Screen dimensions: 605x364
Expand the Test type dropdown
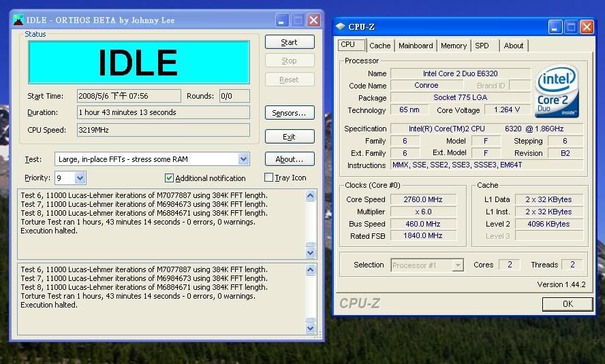coord(243,159)
